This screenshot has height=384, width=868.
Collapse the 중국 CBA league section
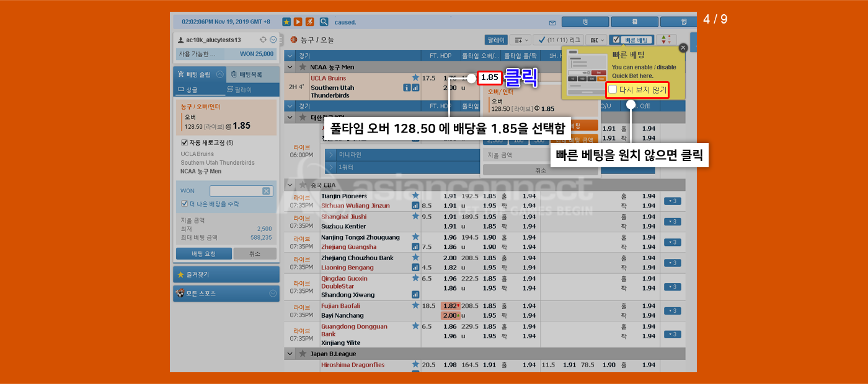[290, 185]
